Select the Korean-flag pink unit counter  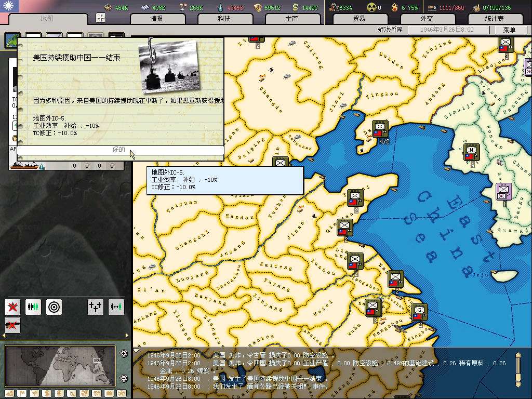click(504, 192)
